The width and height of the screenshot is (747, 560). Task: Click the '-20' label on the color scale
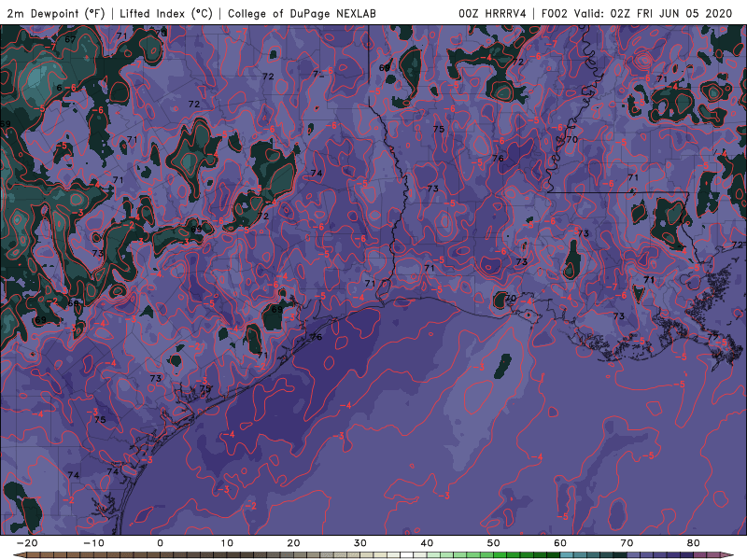(x=27, y=543)
